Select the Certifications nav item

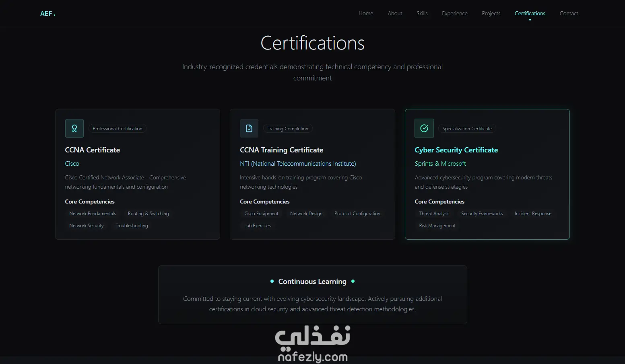530,13
